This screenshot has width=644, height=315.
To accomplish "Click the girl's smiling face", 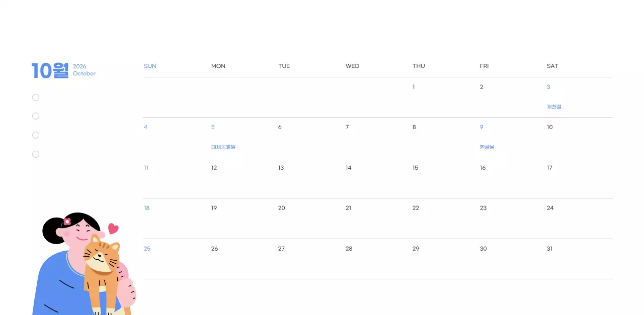I will click(79, 234).
